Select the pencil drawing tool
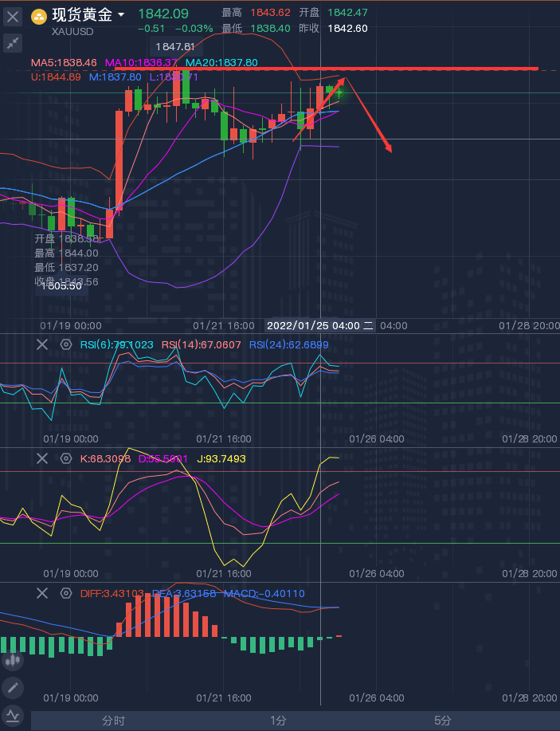The image size is (560, 731). point(13,687)
